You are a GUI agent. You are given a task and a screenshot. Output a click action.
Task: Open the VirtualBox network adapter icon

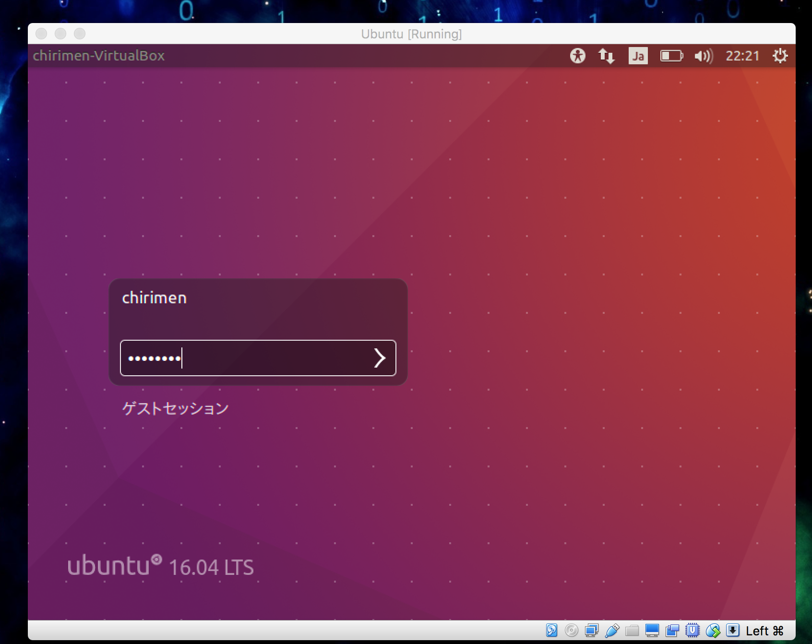click(592, 631)
